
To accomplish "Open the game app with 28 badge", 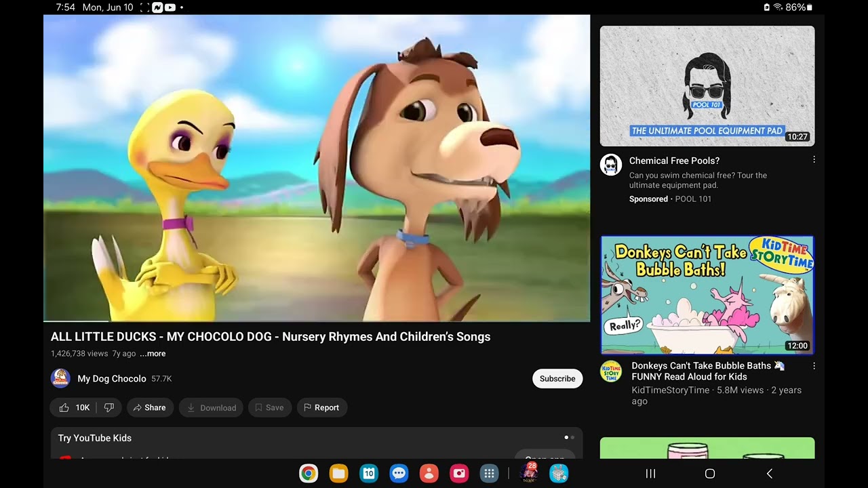I will 528,472.
